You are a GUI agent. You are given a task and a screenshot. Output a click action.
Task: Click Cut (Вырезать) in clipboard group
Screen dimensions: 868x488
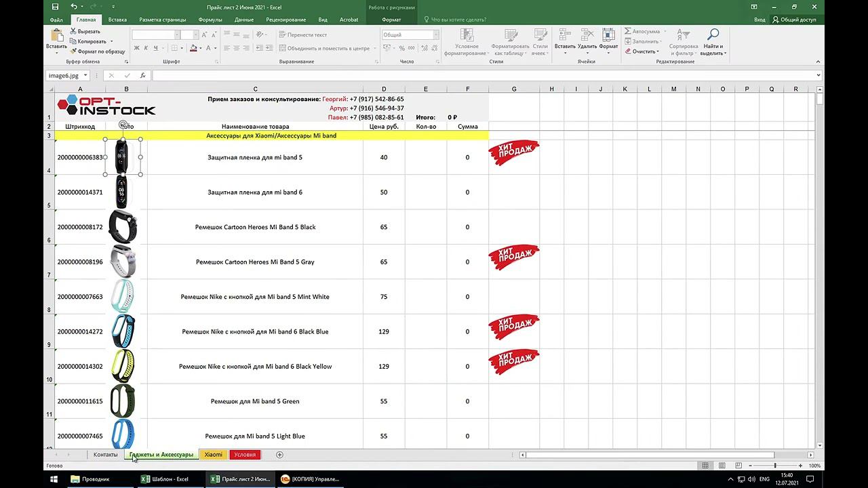pyautogui.click(x=85, y=32)
